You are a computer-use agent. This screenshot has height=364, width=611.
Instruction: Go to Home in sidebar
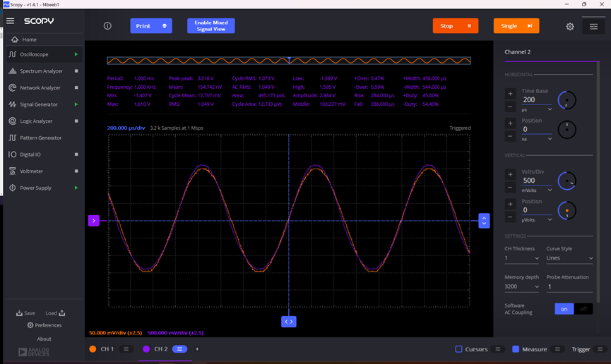coord(29,40)
